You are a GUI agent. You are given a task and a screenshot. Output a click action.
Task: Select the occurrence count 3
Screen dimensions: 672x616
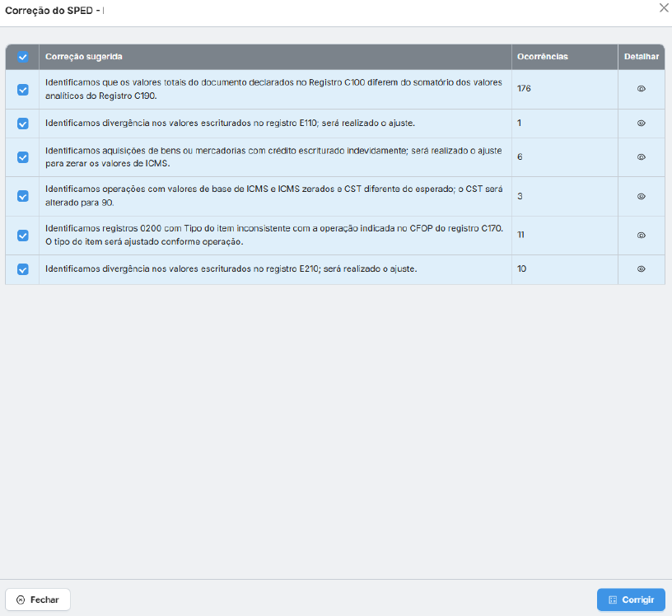coord(520,196)
